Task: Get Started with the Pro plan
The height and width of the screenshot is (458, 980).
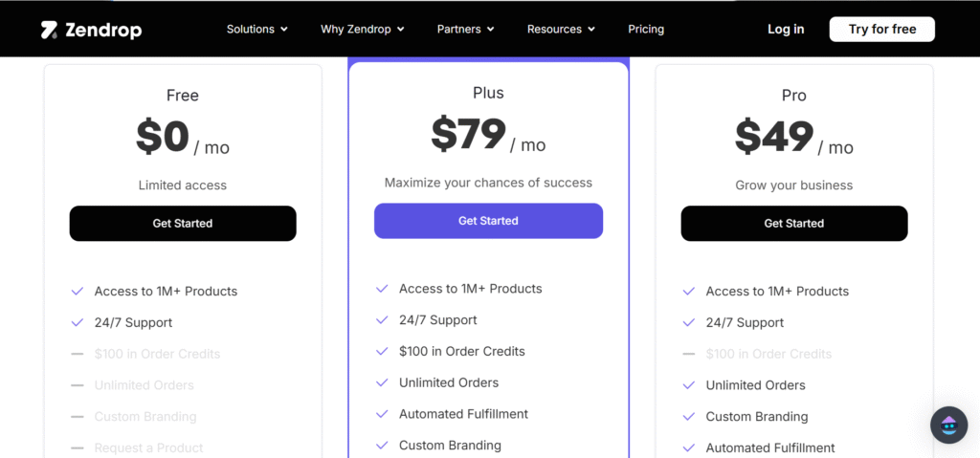Action: click(793, 223)
